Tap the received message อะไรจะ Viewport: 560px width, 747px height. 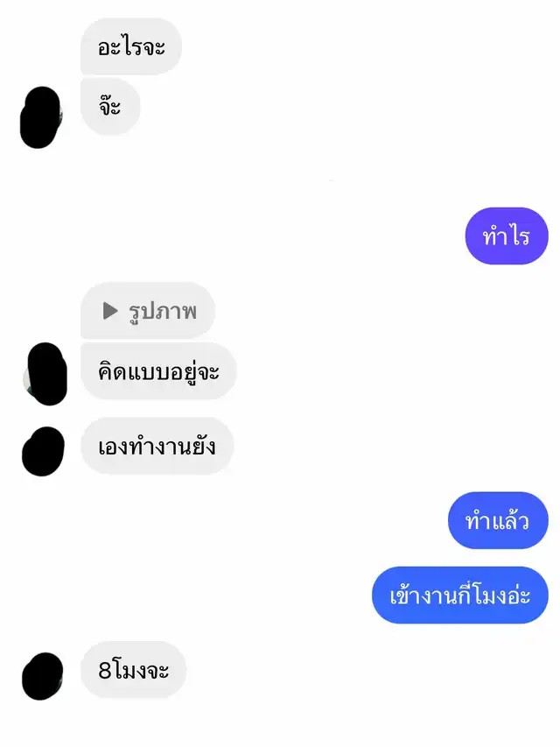tap(131, 46)
